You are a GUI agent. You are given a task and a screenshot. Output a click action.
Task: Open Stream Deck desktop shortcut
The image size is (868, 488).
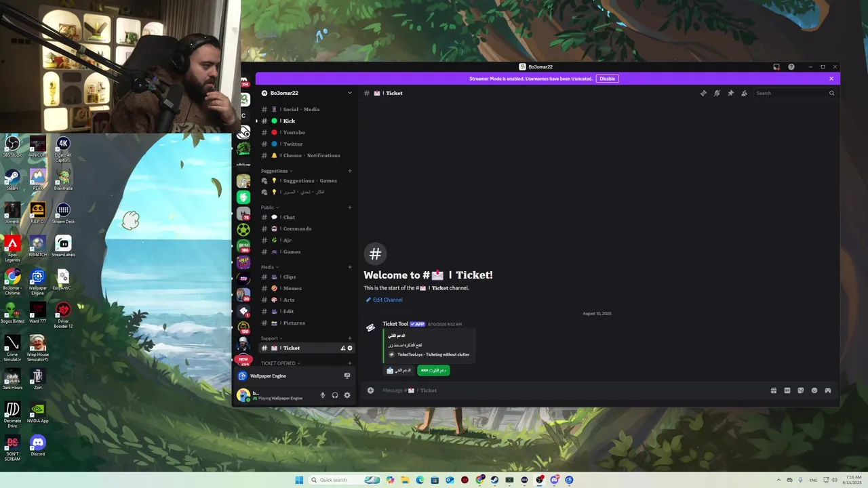(x=63, y=213)
